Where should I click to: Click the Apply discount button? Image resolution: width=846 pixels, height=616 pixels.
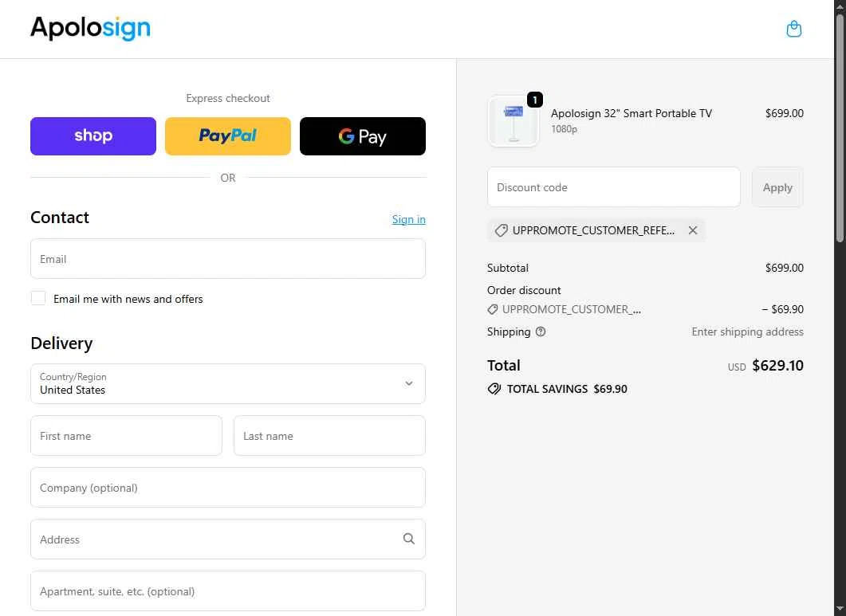click(x=777, y=187)
